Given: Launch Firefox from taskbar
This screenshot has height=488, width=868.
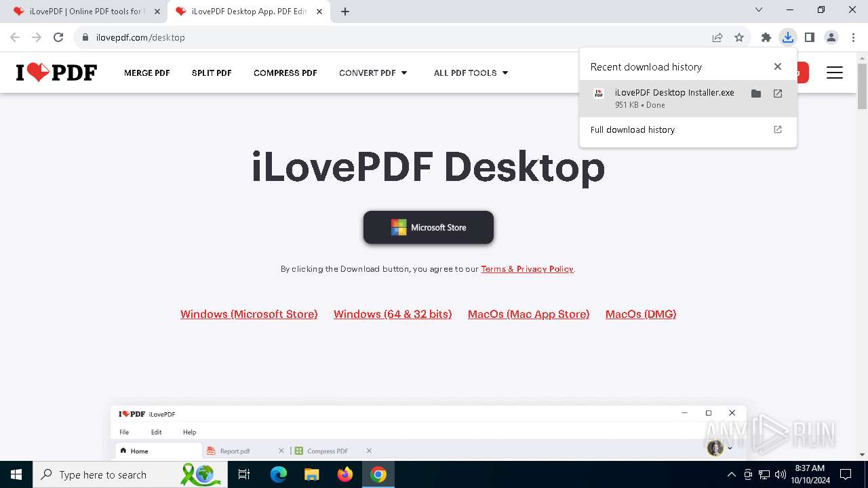Looking at the screenshot, I should pyautogui.click(x=345, y=474).
